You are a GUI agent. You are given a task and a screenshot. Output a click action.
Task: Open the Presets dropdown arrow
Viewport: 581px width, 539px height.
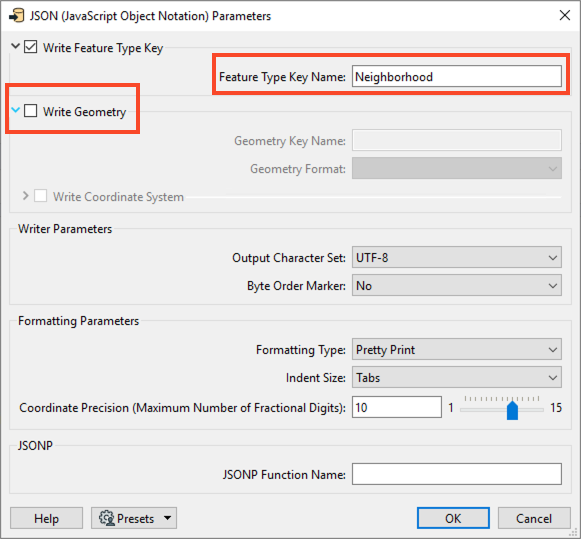coord(167,518)
